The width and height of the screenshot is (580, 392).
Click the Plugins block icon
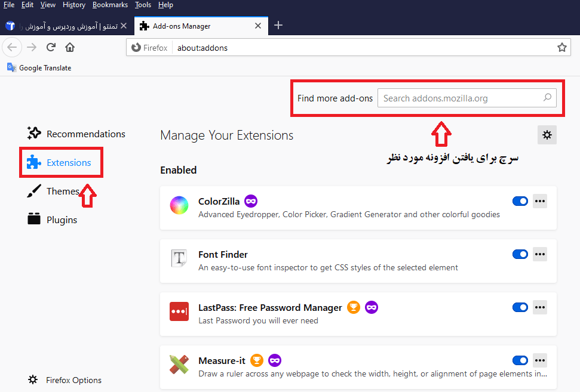point(34,219)
